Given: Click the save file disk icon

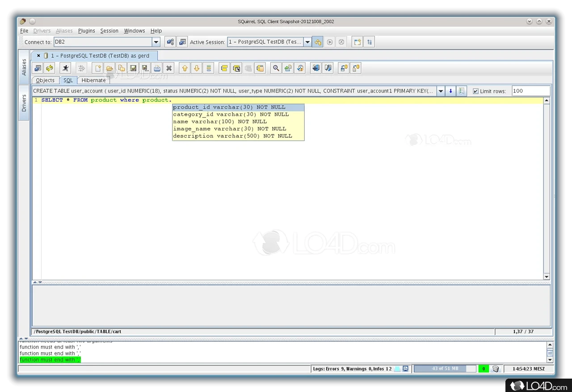Looking at the screenshot, I should pyautogui.click(x=133, y=68).
